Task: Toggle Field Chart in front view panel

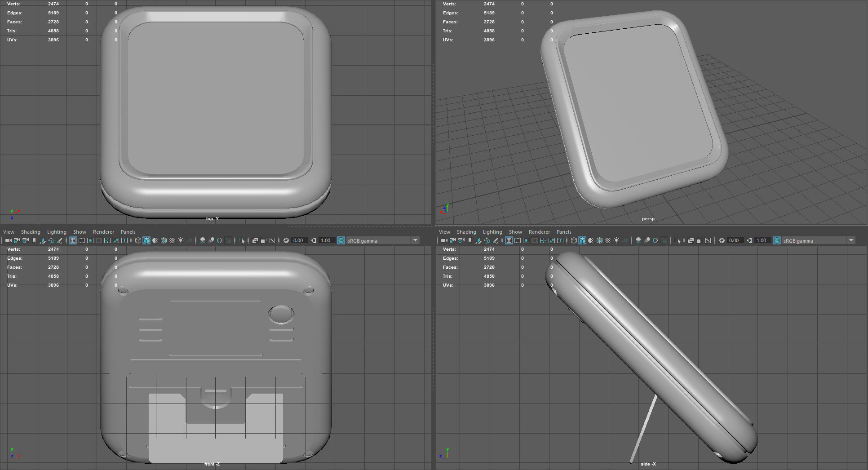Action: 107,240
